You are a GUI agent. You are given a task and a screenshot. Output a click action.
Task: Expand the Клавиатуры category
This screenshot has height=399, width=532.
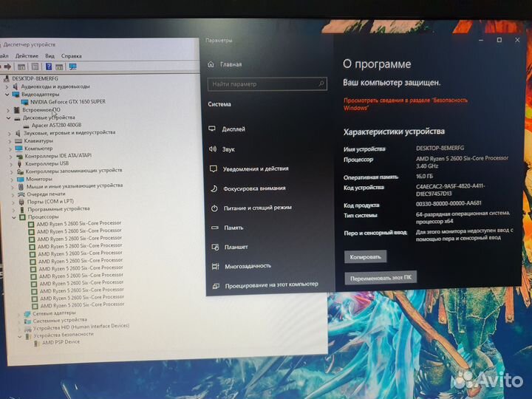[x=10, y=141]
